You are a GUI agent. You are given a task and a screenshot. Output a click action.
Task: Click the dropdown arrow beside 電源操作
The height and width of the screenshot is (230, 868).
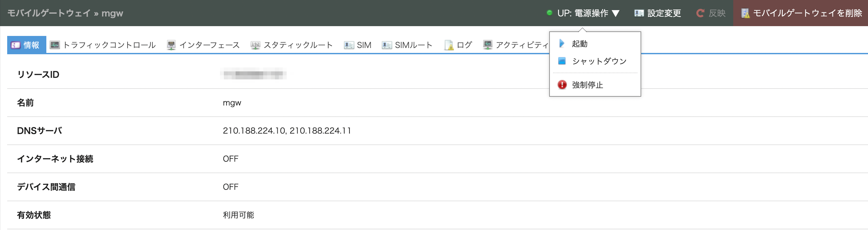pos(616,13)
